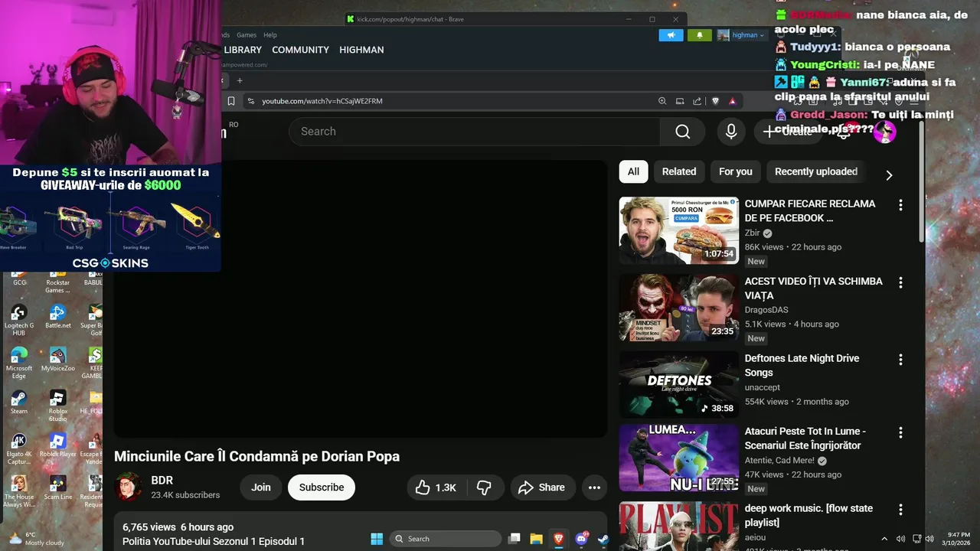Click the YouTube search magnifier button

[682, 132]
